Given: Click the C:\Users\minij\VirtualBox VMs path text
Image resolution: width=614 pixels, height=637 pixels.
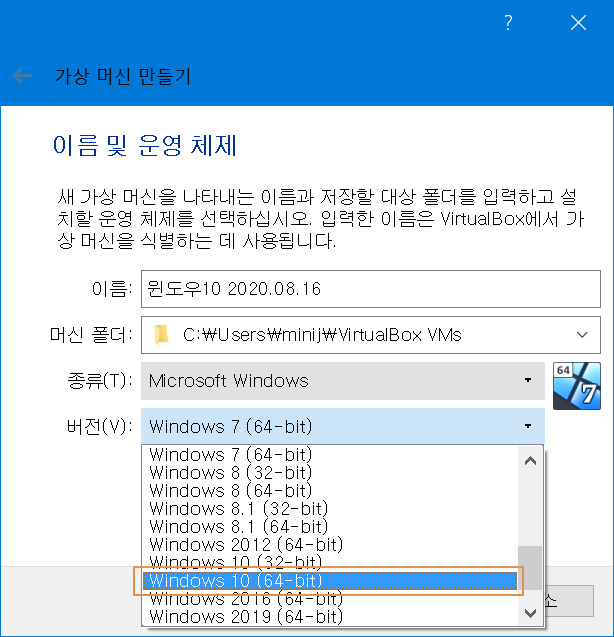Looking at the screenshot, I should point(322,335).
